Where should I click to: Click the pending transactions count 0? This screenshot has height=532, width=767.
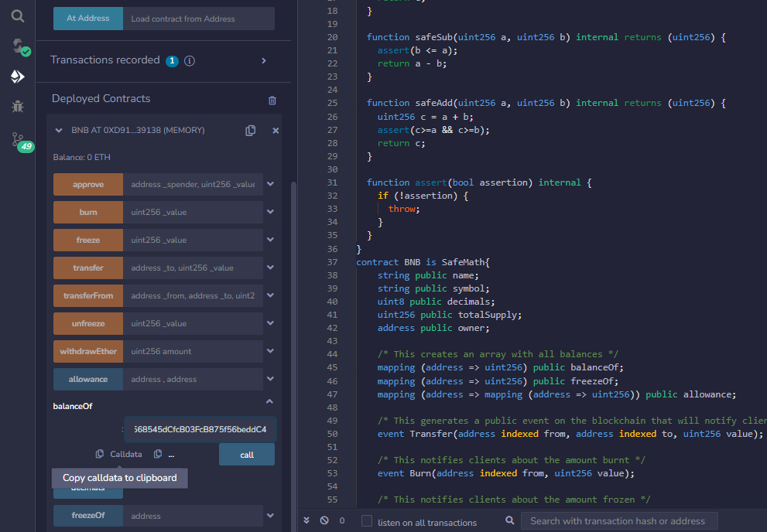(342, 520)
